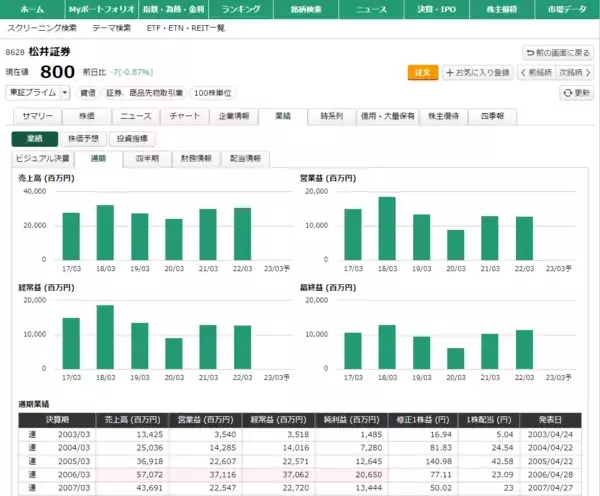
Task: Click the 証券、商品先物取引業 sector tag
Action: pos(144,93)
